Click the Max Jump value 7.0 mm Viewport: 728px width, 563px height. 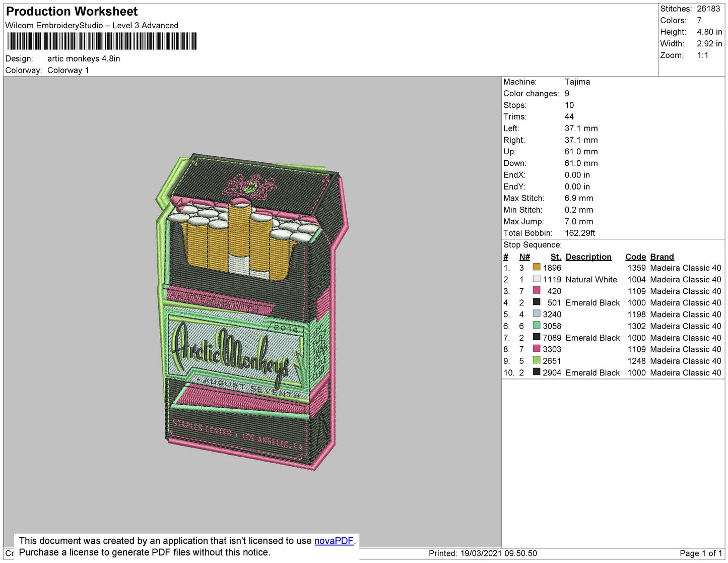pos(579,221)
